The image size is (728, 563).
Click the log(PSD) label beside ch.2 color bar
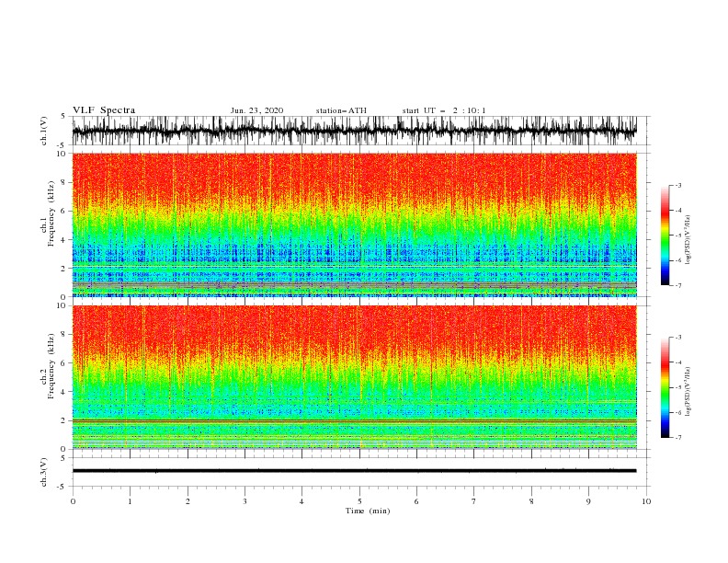[x=688, y=392]
